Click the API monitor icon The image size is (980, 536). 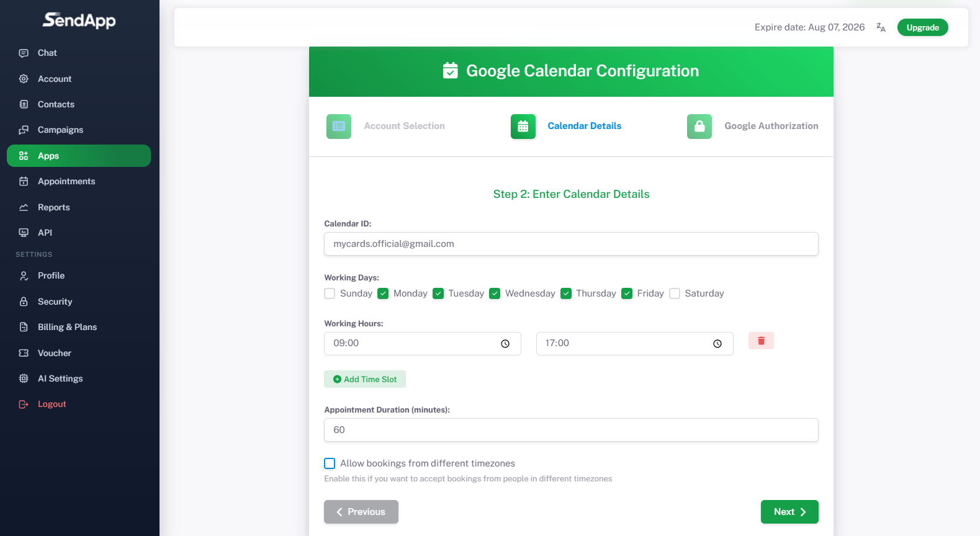coord(24,233)
